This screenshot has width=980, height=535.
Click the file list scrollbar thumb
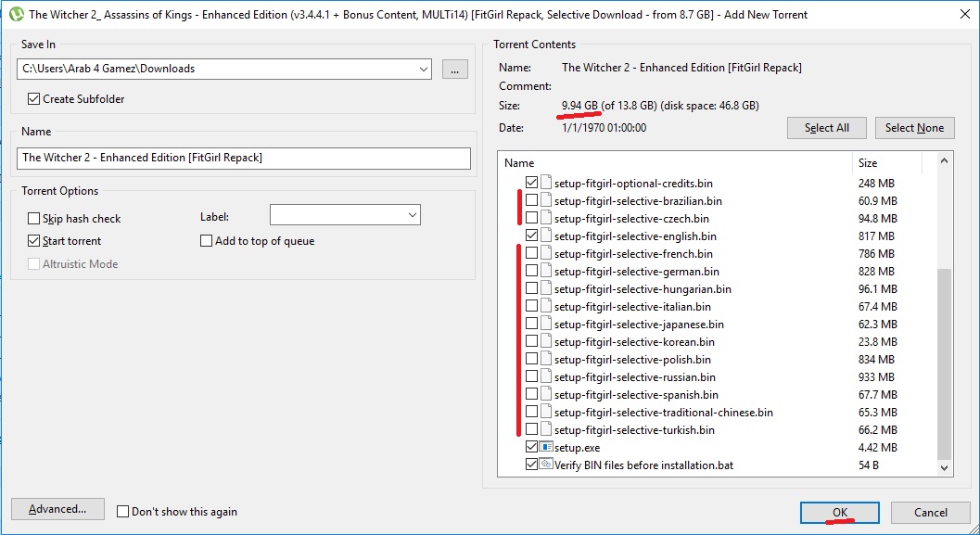pos(944,363)
